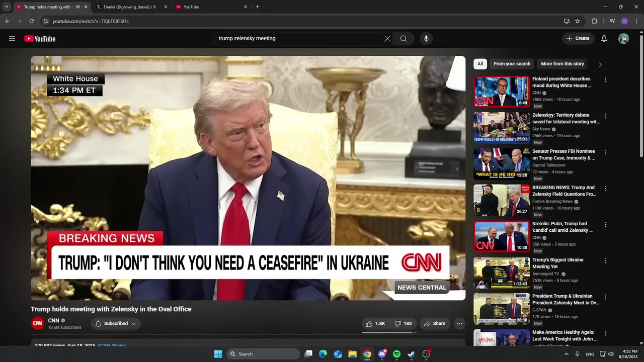Launch Spotify from the taskbar
The image size is (644, 362).
click(396, 354)
